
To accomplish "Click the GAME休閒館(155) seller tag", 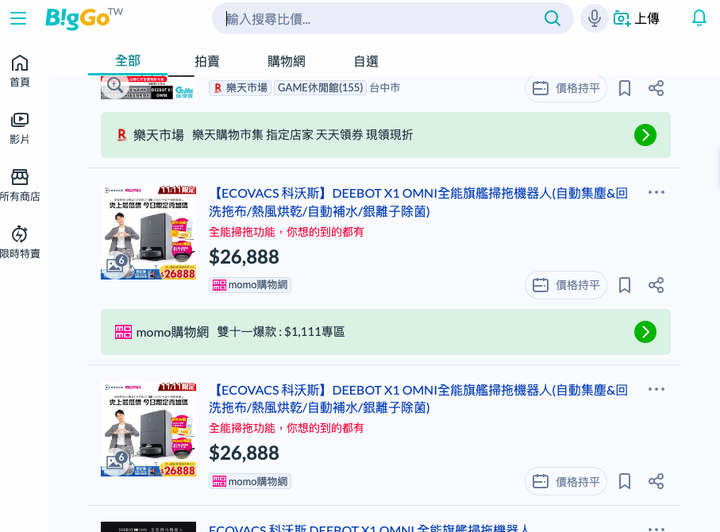I will pyautogui.click(x=320, y=88).
